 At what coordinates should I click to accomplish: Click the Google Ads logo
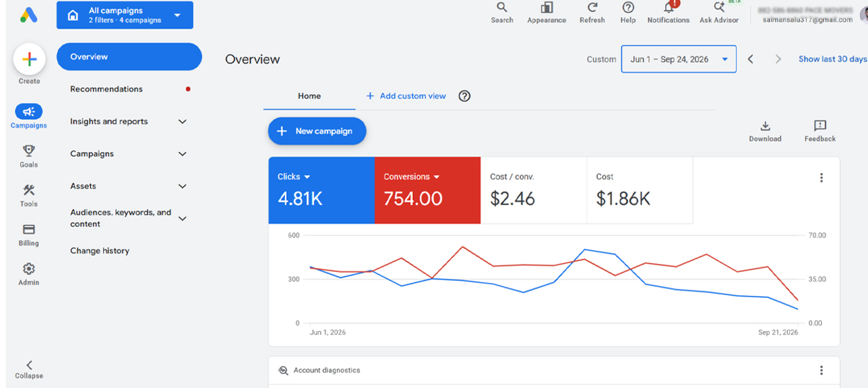click(28, 14)
